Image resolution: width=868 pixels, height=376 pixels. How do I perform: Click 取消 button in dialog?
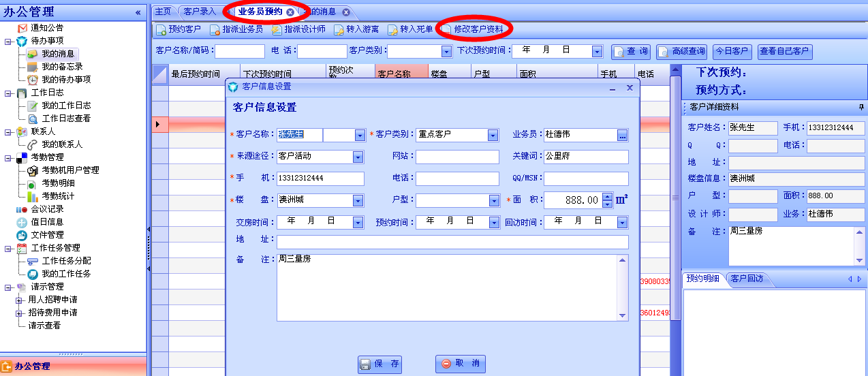[x=461, y=364]
